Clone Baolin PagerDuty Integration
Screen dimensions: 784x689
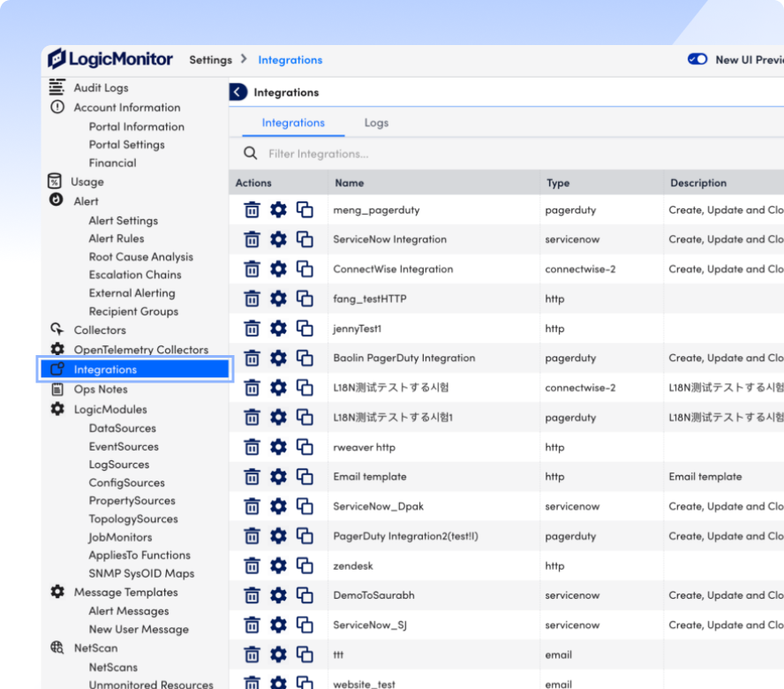pyautogui.click(x=305, y=359)
